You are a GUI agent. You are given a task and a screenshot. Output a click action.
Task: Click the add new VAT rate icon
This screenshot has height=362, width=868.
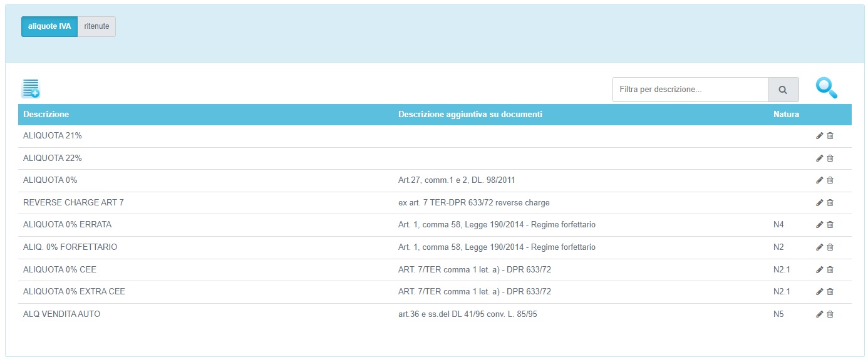(x=31, y=89)
